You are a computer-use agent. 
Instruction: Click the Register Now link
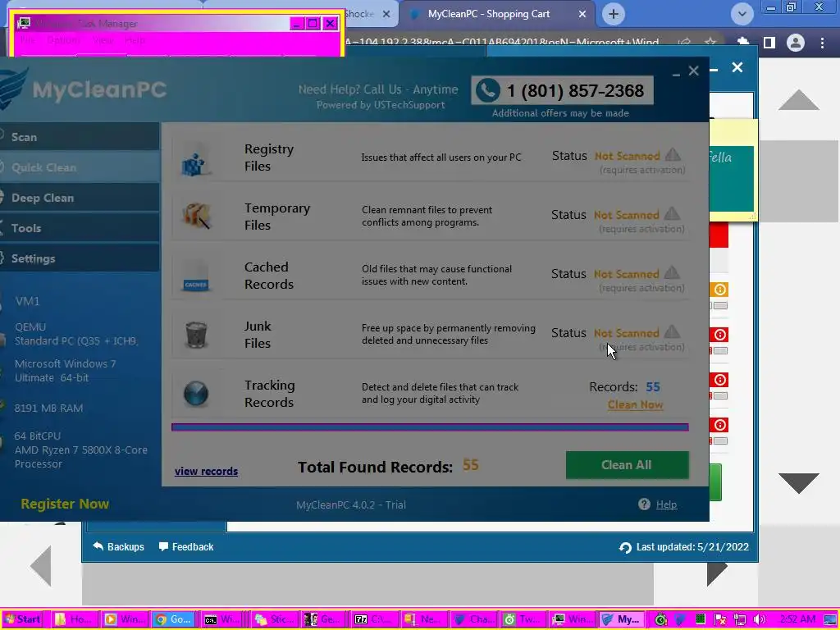coord(65,504)
